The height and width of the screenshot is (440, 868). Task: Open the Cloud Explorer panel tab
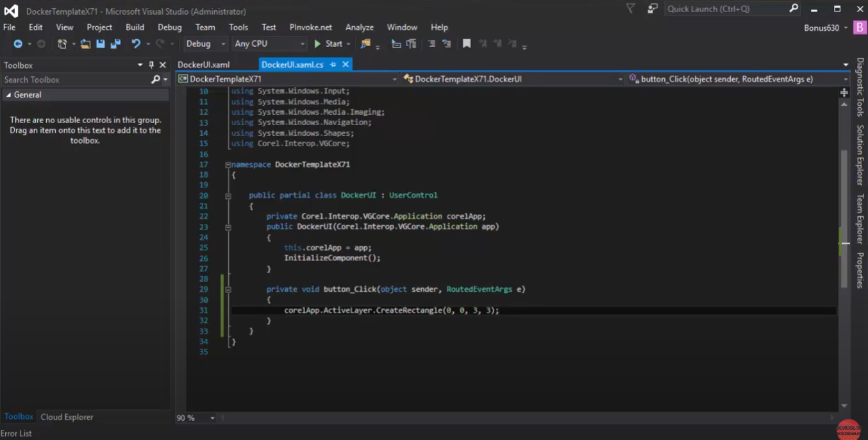[67, 417]
